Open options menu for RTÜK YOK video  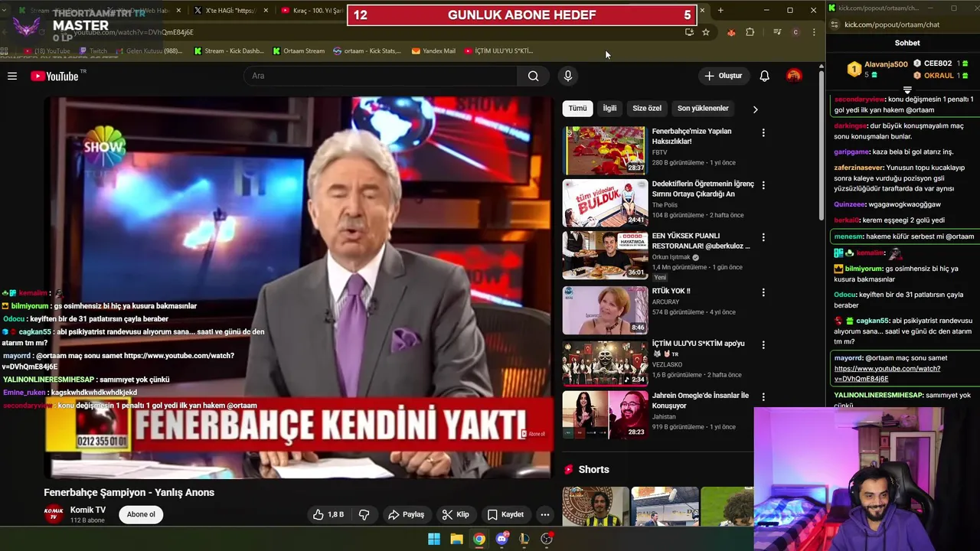point(763,292)
